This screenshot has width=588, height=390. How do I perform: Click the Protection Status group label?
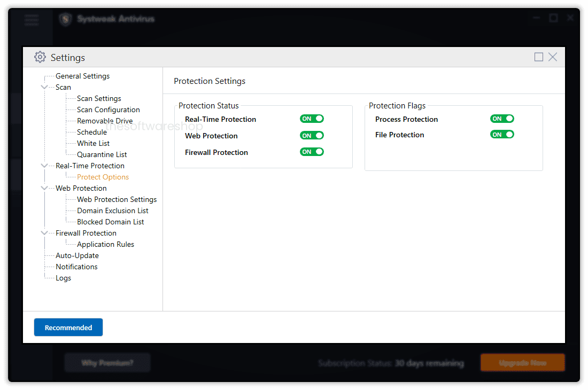point(208,106)
